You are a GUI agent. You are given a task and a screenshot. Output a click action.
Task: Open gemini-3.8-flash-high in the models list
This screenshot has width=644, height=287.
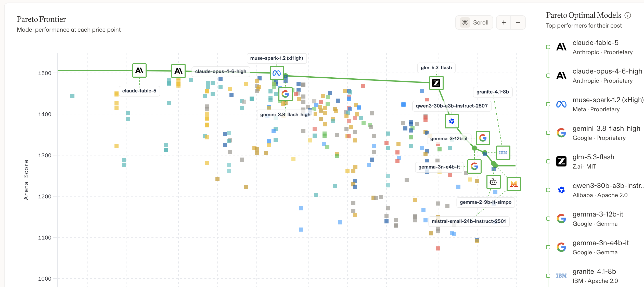point(607,128)
